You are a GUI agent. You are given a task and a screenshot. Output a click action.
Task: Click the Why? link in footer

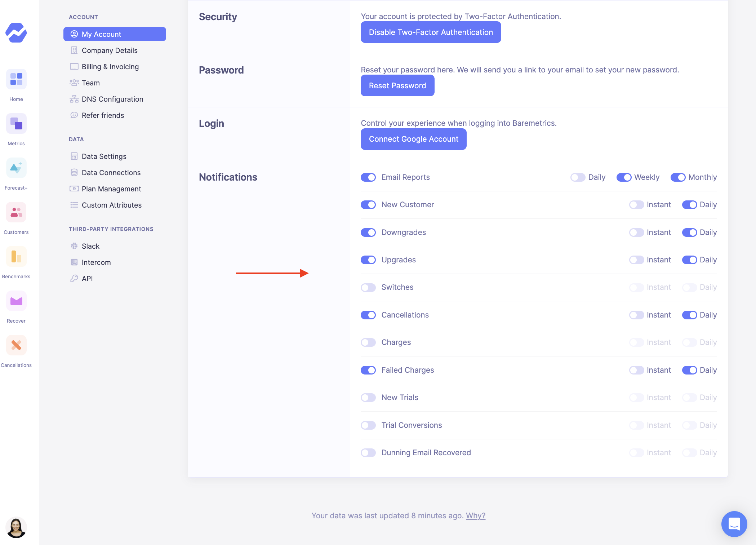click(476, 516)
